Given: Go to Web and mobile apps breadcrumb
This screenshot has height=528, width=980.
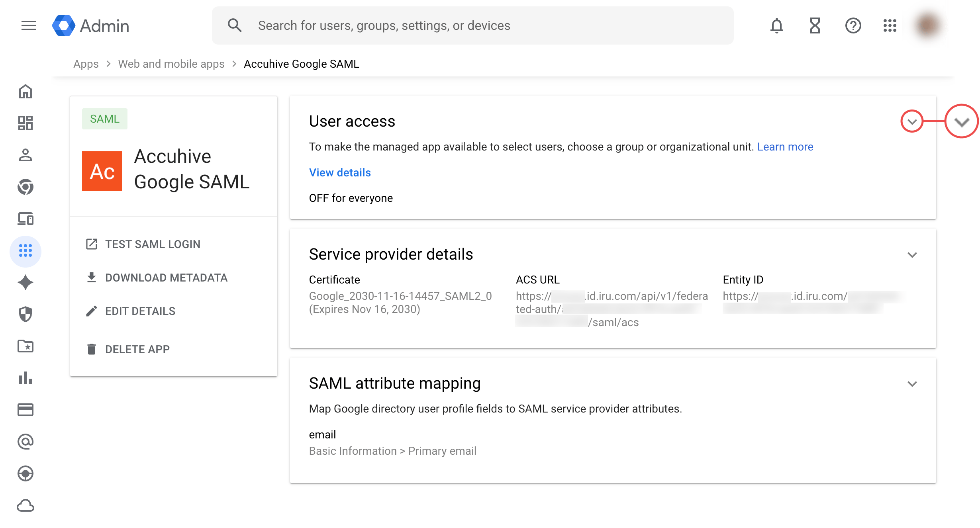Looking at the screenshot, I should click(171, 64).
